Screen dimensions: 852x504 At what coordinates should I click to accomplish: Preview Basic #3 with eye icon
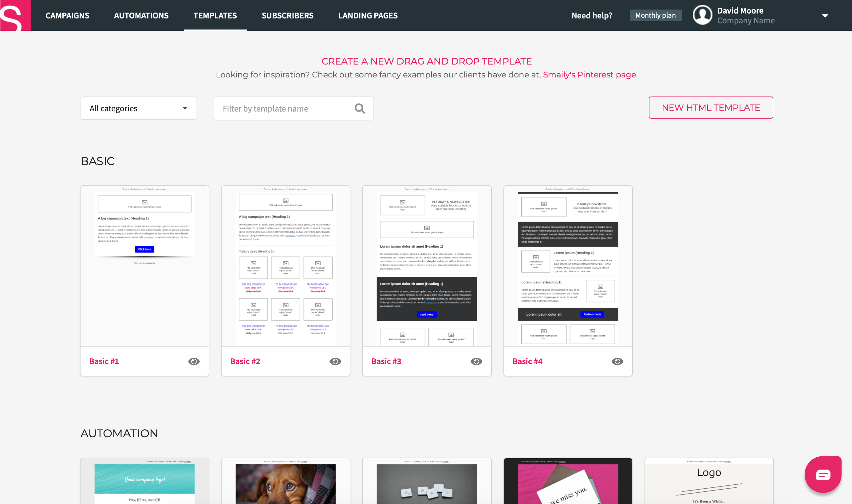click(x=476, y=361)
